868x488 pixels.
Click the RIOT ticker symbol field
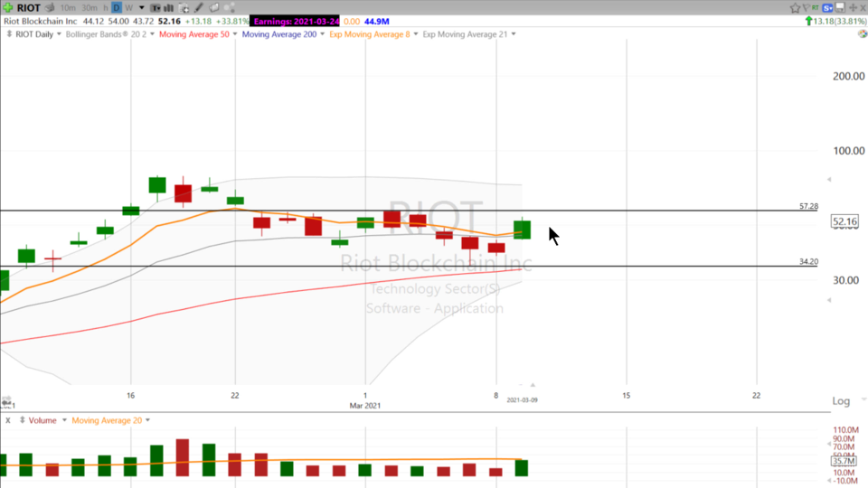pyautogui.click(x=28, y=8)
